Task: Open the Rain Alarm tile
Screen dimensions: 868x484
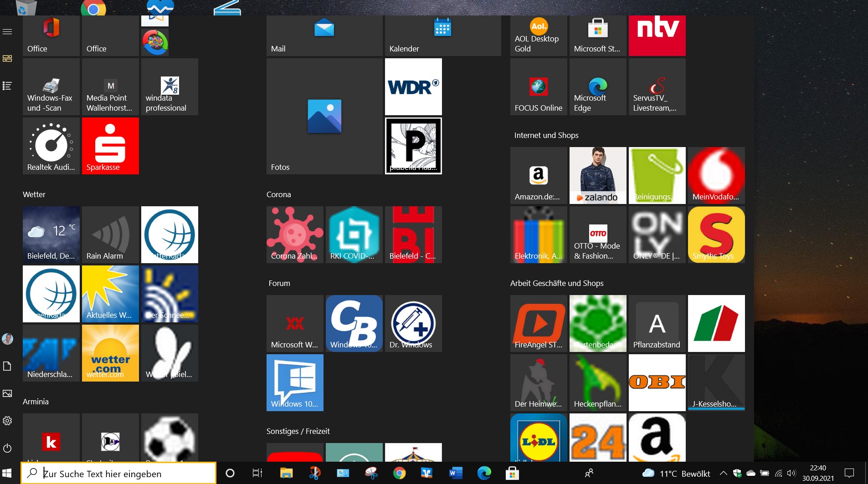Action: (110, 234)
